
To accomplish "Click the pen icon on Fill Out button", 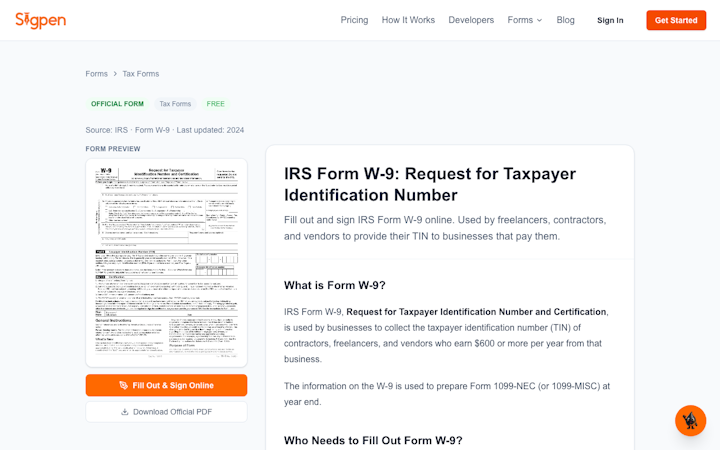I will point(124,385).
